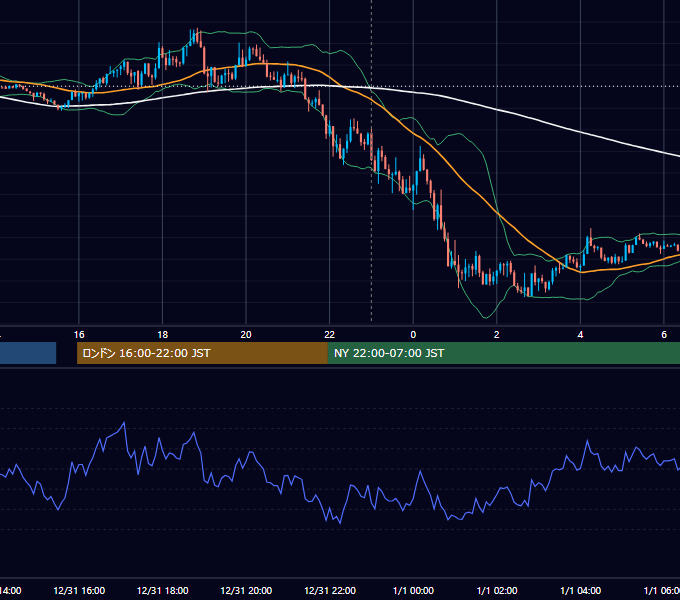Click the 12/31 20:00 date label

(246, 590)
